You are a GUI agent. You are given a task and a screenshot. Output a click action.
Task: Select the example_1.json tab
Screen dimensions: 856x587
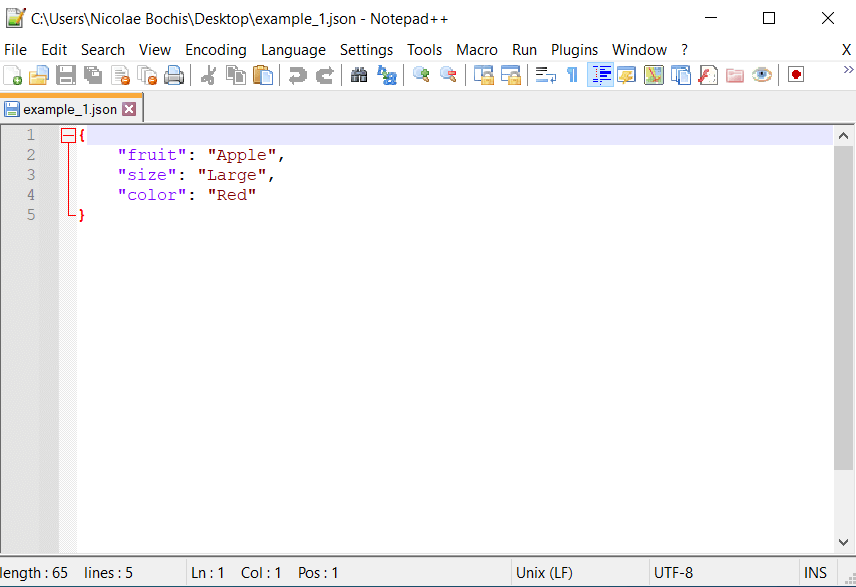click(65, 107)
